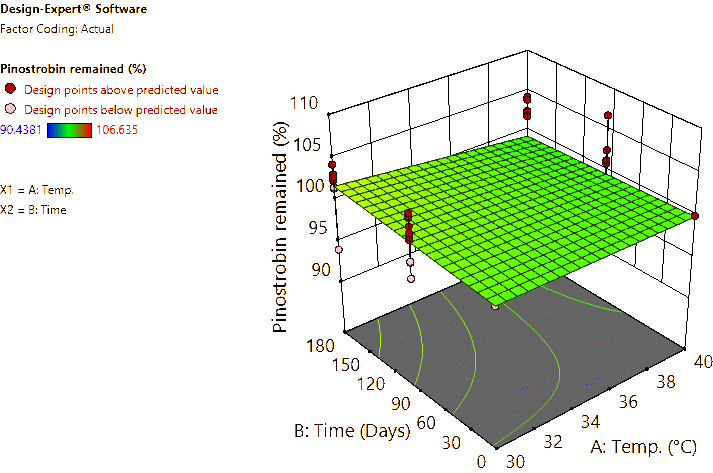This screenshot has width=713, height=473.
Task: Click the blue-to-red color scale bar
Action: pyautogui.click(x=69, y=129)
